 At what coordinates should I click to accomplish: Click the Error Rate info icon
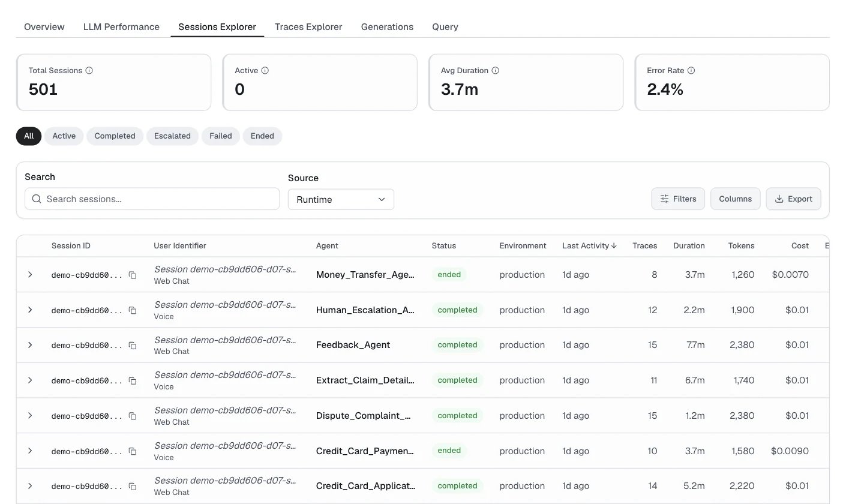pyautogui.click(x=691, y=70)
